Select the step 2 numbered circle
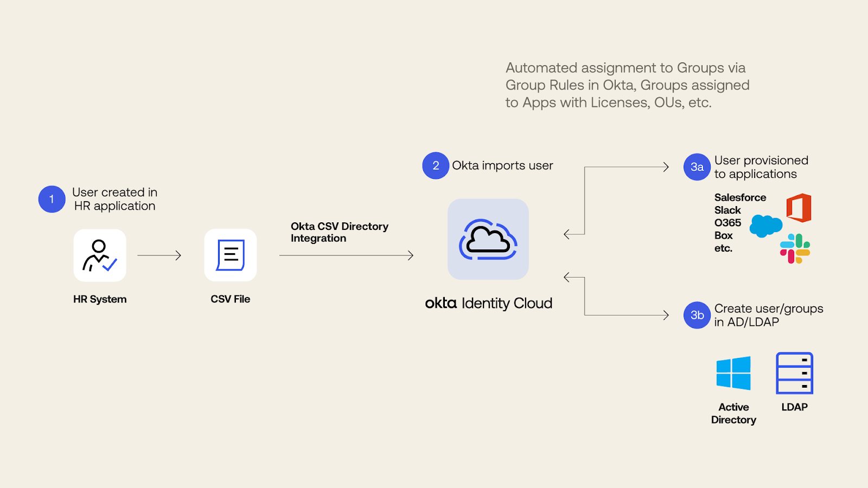Viewport: 868px width, 488px height. (436, 165)
